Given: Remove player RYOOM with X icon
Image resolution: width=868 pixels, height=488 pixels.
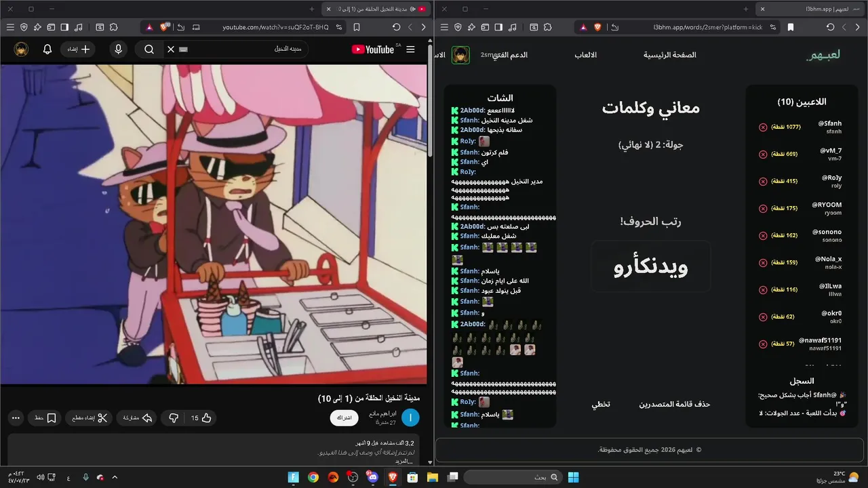Looking at the screenshot, I should coord(763,208).
